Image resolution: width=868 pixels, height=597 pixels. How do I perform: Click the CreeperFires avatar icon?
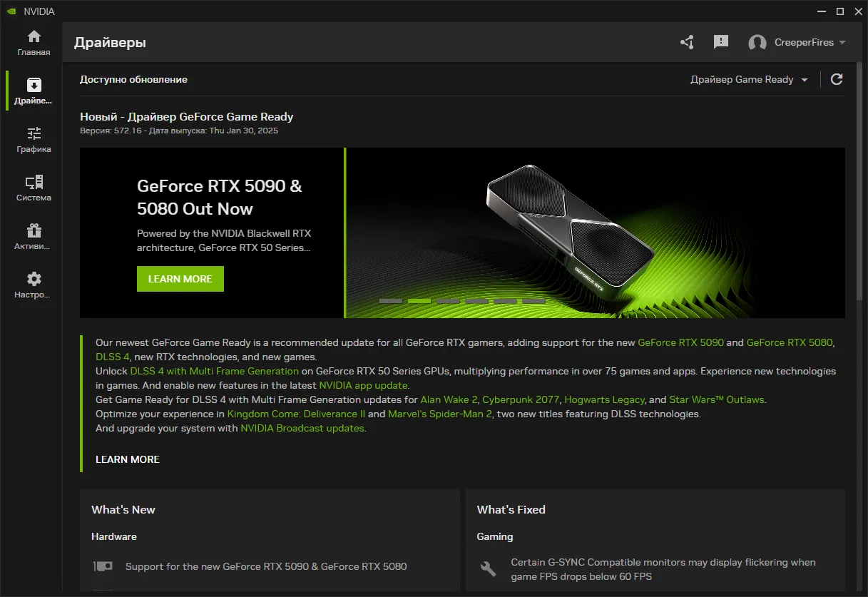click(757, 43)
